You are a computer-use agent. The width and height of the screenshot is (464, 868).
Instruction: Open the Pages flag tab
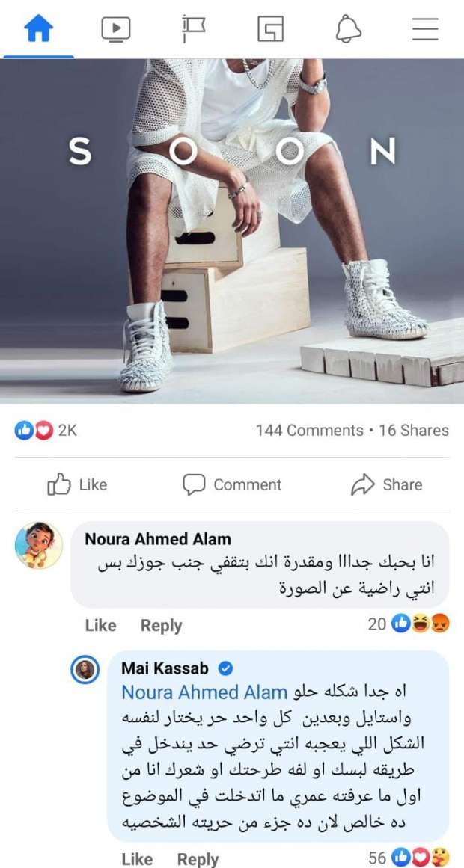click(194, 29)
